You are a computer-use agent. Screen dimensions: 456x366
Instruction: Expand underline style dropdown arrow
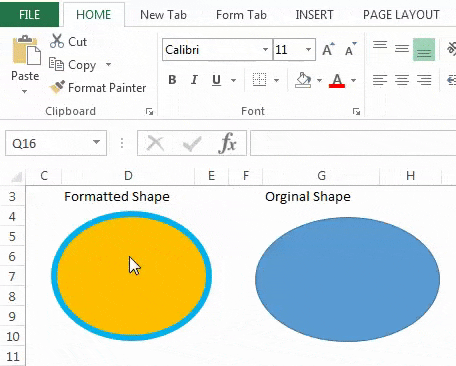pyautogui.click(x=233, y=80)
